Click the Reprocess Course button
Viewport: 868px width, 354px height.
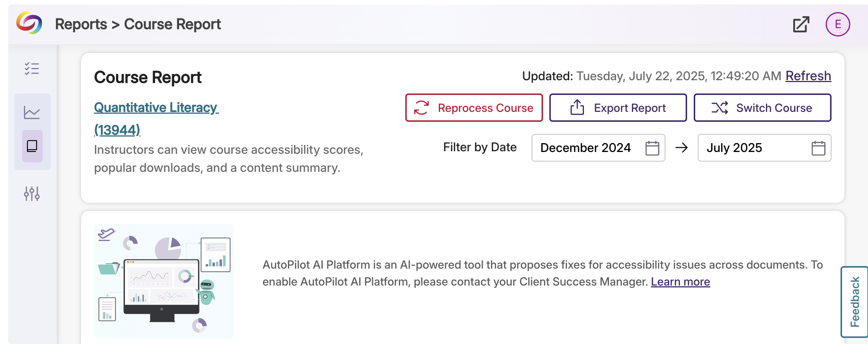tap(474, 108)
